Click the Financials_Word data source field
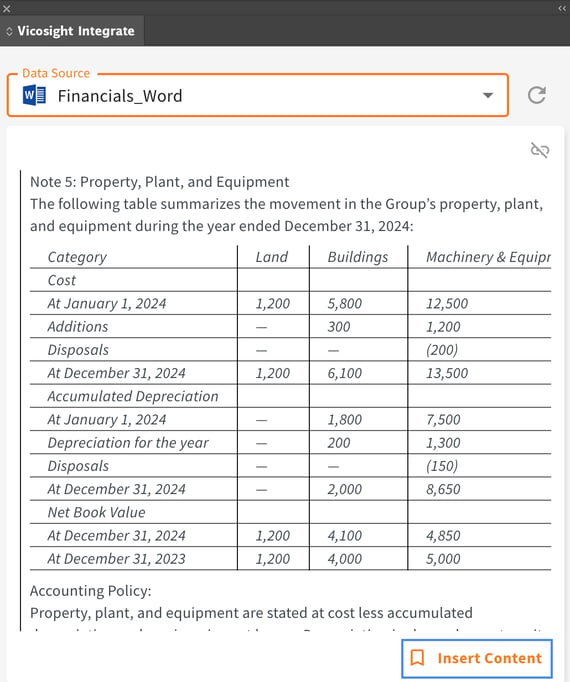Image resolution: width=570 pixels, height=682 pixels. [x=258, y=95]
